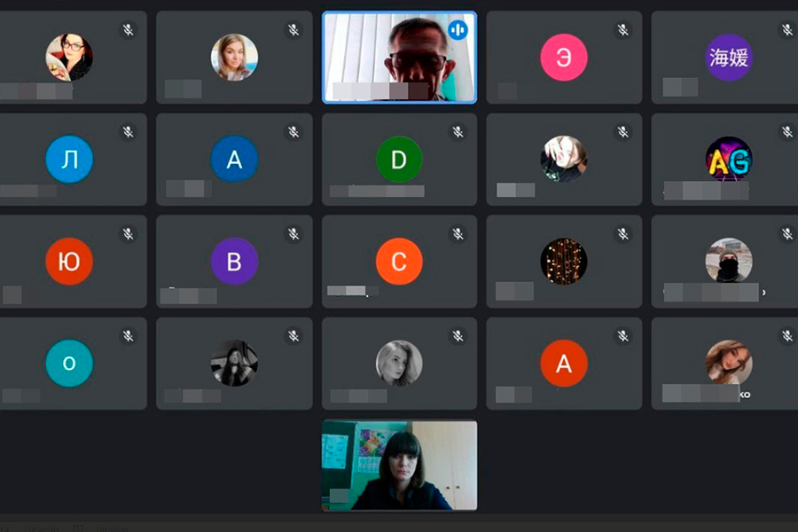Viewport: 798px width, 532px height.
Task: Click muted mic icon on green D tile
Action: coord(458,132)
